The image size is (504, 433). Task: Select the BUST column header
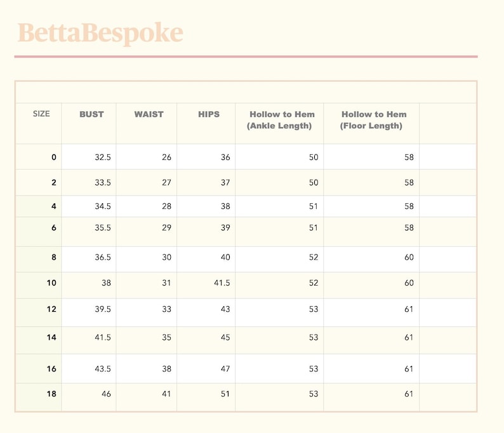[x=91, y=114]
